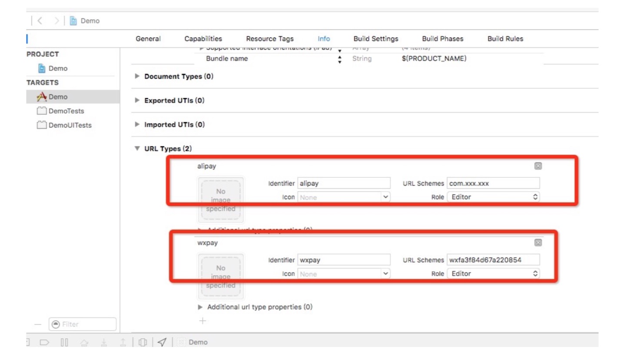Open the alipay Role dropdown

pos(493,197)
